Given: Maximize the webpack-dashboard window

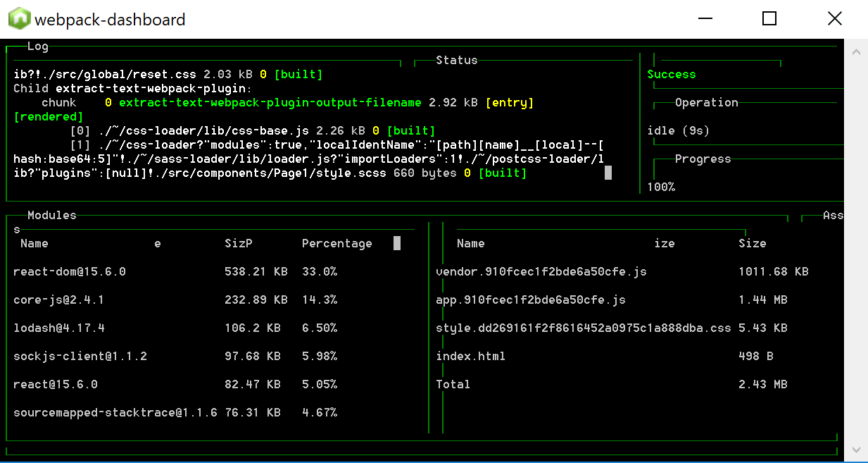Looking at the screenshot, I should [769, 18].
